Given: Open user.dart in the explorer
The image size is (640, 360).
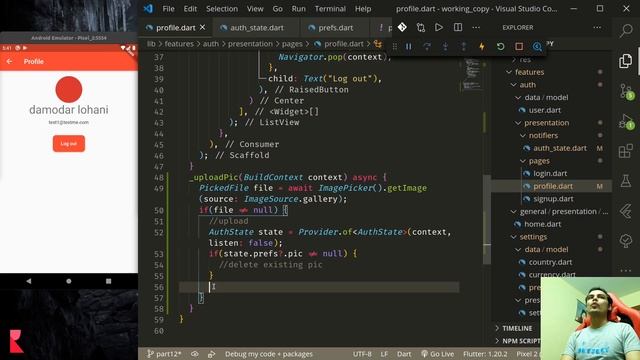Looking at the screenshot, I should coord(544,110).
